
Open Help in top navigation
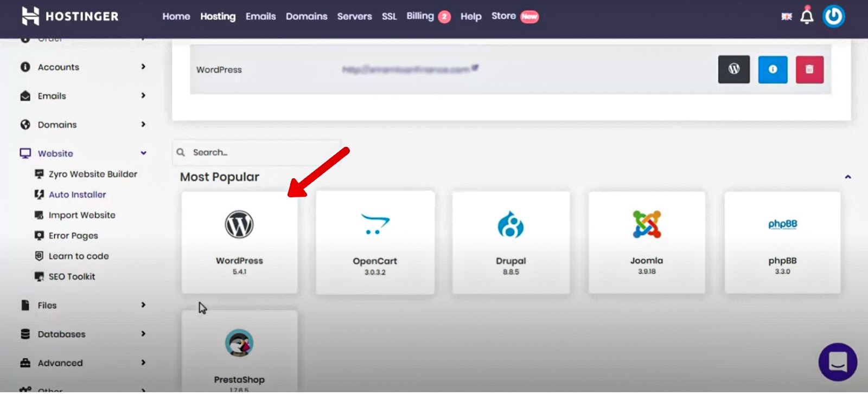[471, 16]
